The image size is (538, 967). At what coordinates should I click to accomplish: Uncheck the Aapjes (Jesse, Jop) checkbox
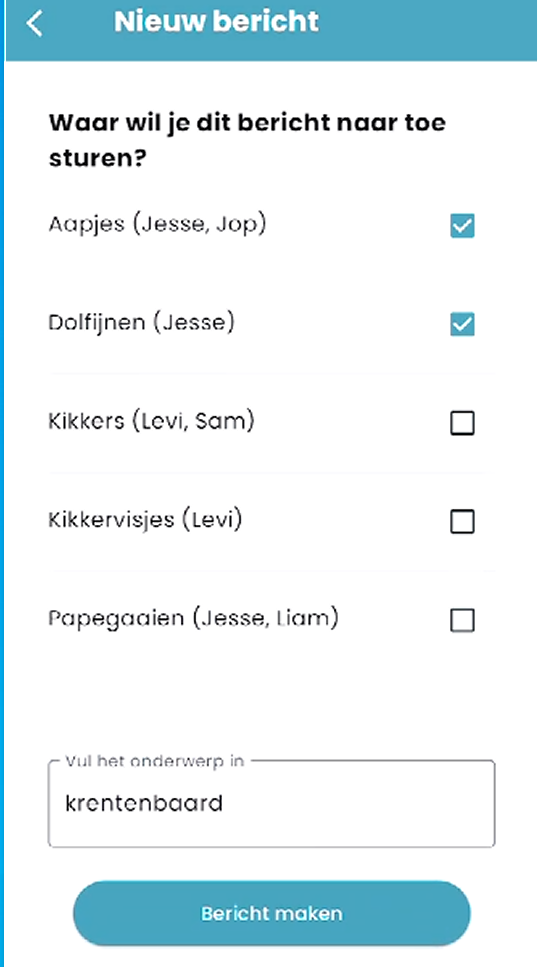[462, 226]
